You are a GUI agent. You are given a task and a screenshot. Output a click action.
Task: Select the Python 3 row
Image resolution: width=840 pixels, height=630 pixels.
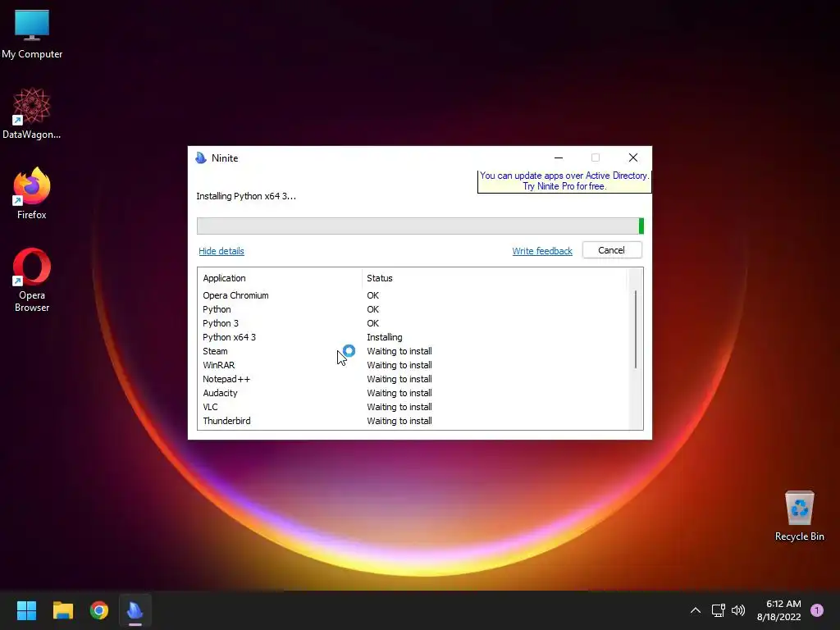click(x=413, y=323)
